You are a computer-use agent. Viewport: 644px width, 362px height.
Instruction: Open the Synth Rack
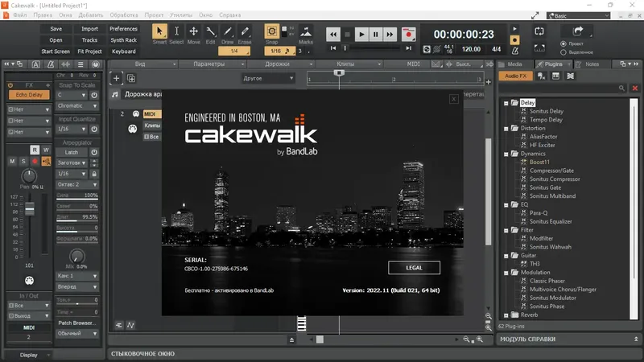point(123,40)
